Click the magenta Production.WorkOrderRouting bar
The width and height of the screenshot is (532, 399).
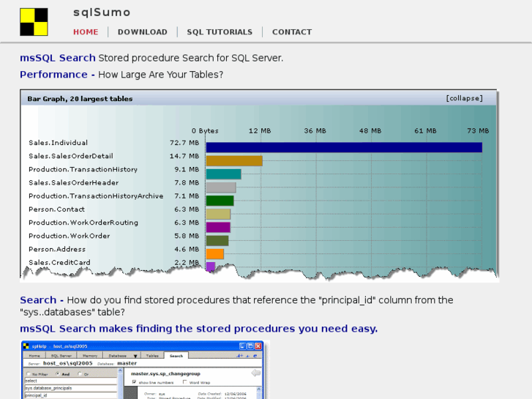pos(218,227)
